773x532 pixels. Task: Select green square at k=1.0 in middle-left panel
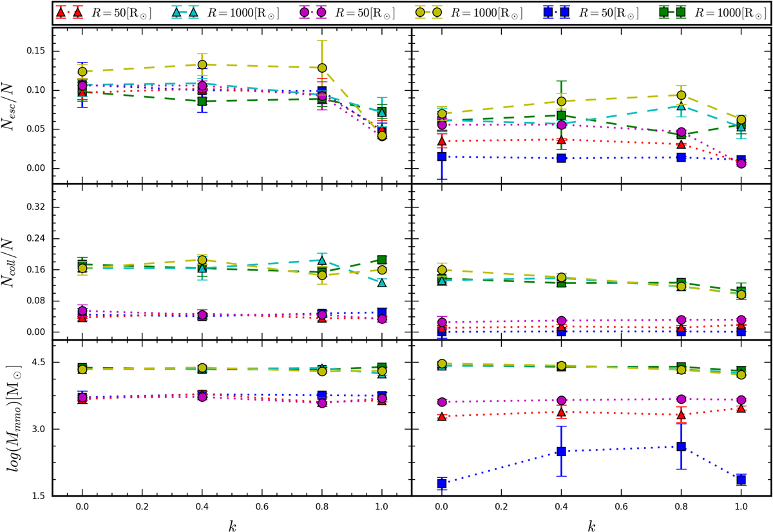(x=382, y=260)
